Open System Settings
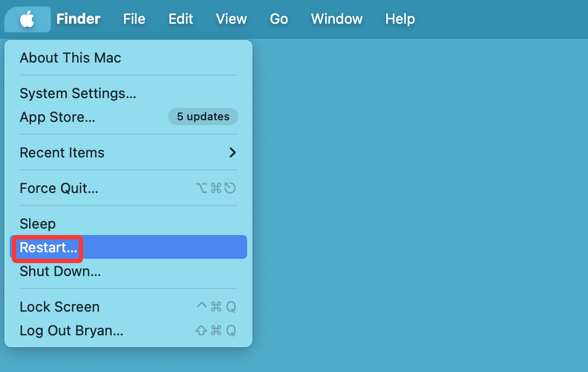Screen dimensions: 588x372 pyautogui.click(x=77, y=93)
